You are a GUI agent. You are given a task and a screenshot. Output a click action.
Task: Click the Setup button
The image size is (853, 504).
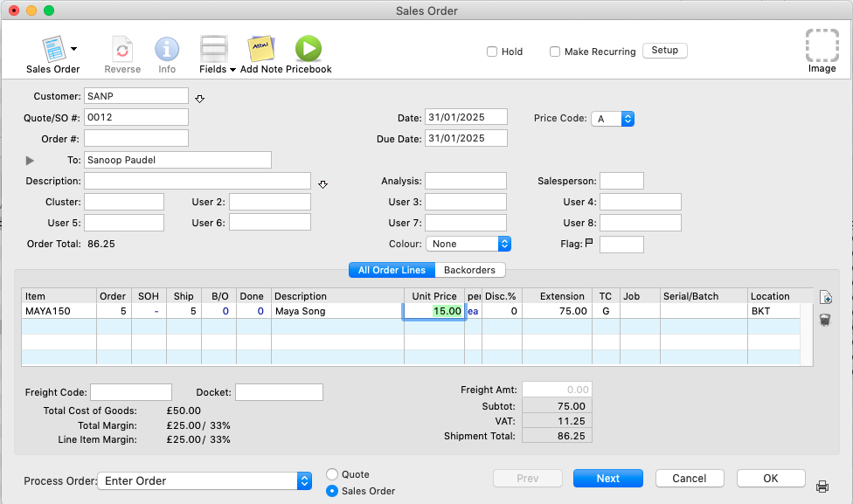(665, 50)
